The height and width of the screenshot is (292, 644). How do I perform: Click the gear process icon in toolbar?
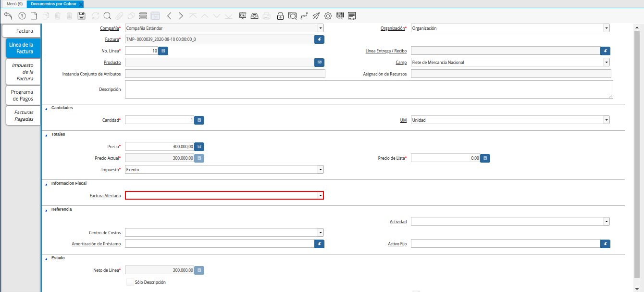(328, 16)
